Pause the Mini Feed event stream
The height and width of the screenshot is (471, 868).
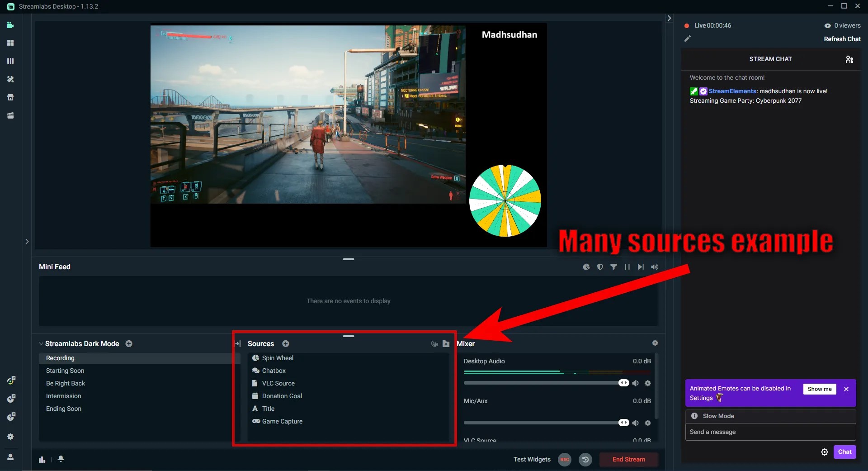pos(627,267)
